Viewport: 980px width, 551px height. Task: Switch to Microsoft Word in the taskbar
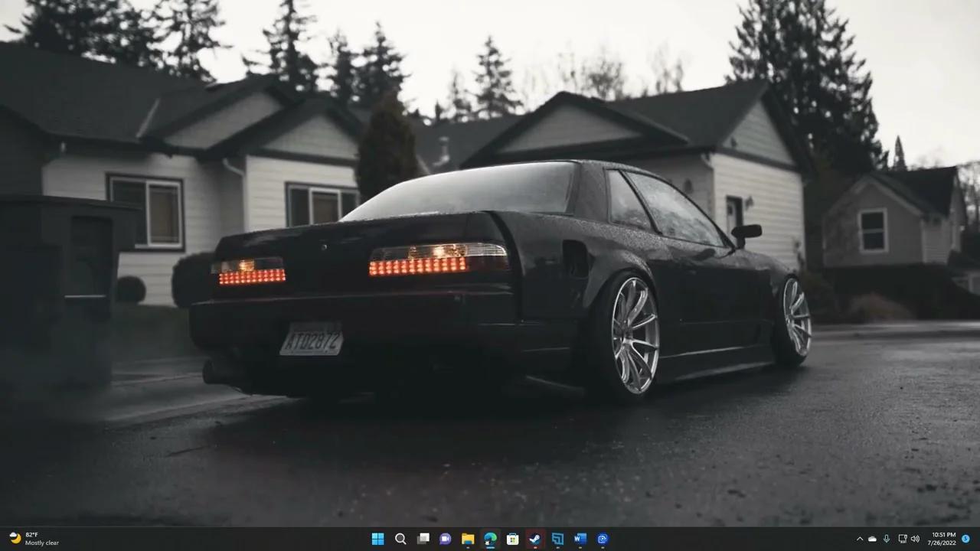[580, 539]
